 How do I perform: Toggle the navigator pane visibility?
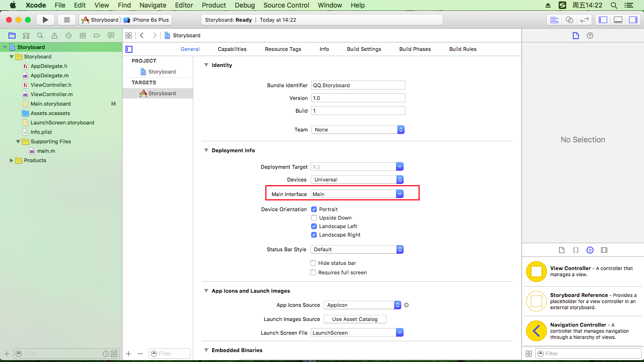point(603,20)
